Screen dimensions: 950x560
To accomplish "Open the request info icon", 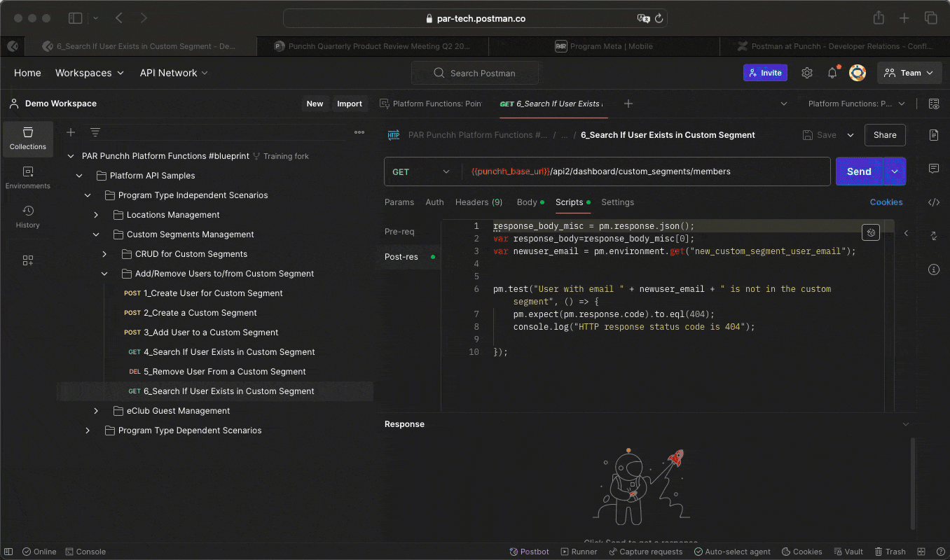I will (x=934, y=269).
